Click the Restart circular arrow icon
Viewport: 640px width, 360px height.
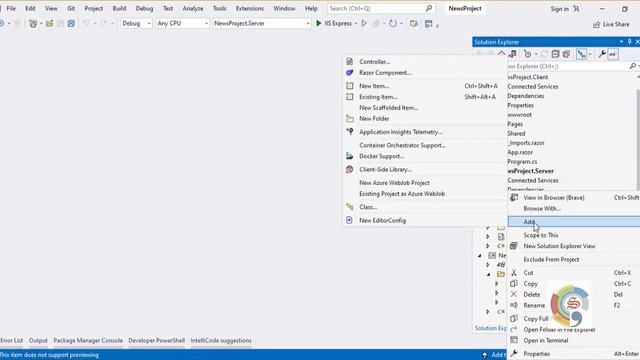click(x=393, y=23)
